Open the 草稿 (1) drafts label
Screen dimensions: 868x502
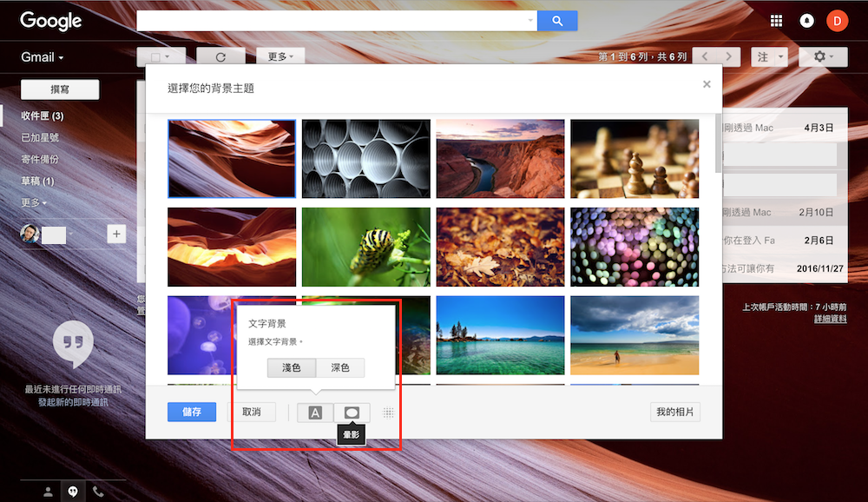(37, 182)
